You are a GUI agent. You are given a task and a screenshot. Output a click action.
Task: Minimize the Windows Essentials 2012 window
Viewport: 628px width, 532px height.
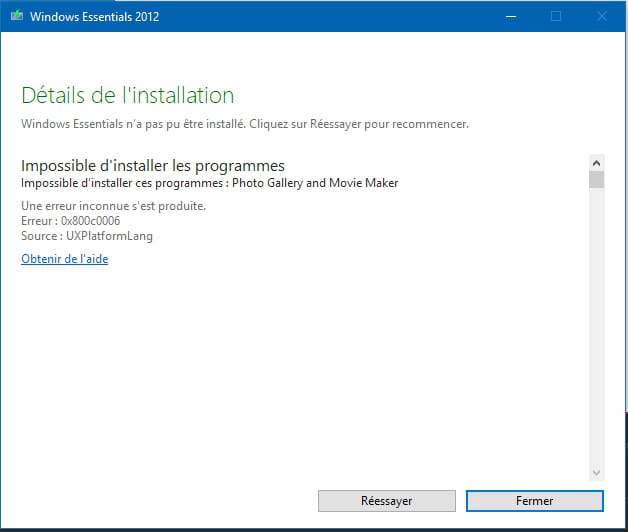click(511, 16)
